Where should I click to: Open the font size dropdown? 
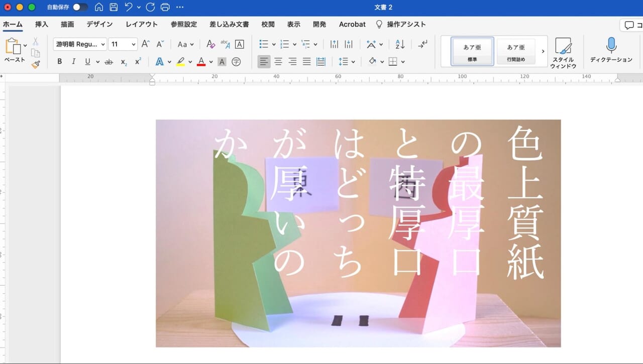134,44
